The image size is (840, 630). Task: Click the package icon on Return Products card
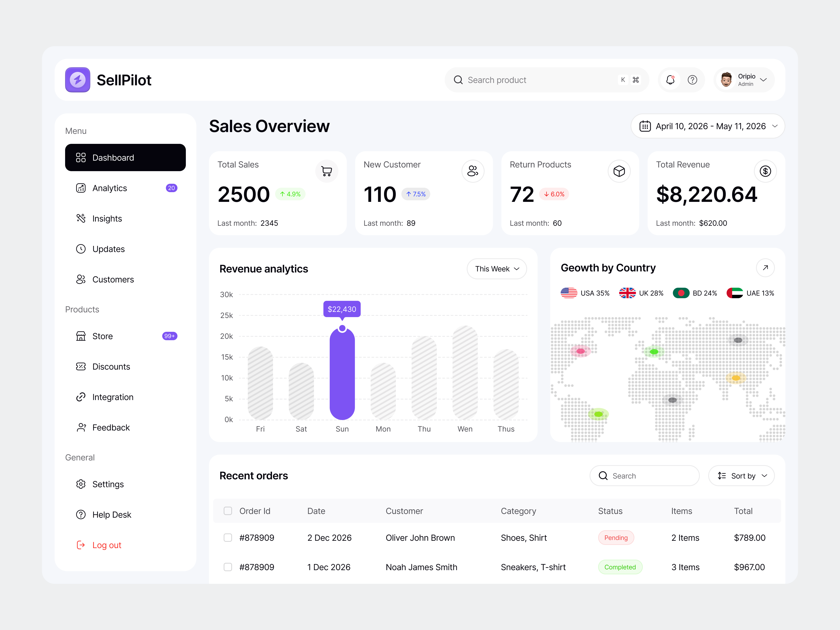[619, 171]
